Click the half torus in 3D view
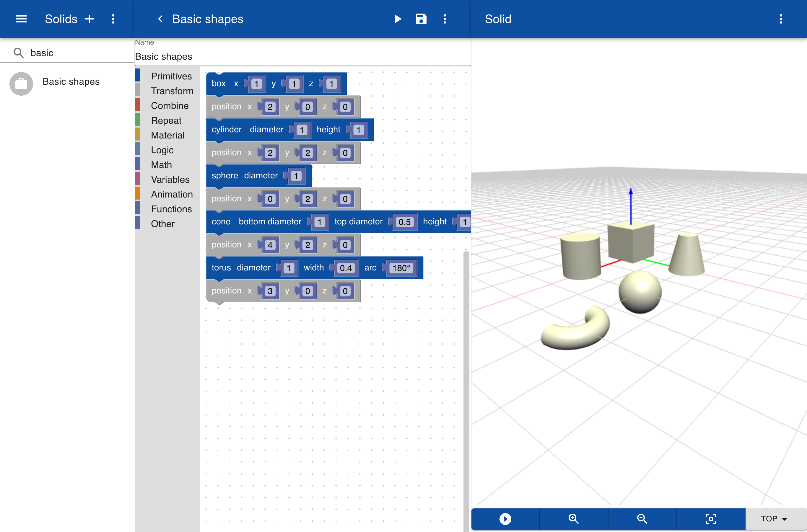 click(x=576, y=328)
